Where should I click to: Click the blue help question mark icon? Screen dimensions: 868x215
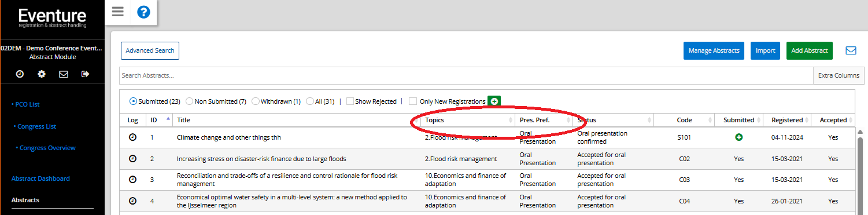(x=143, y=12)
